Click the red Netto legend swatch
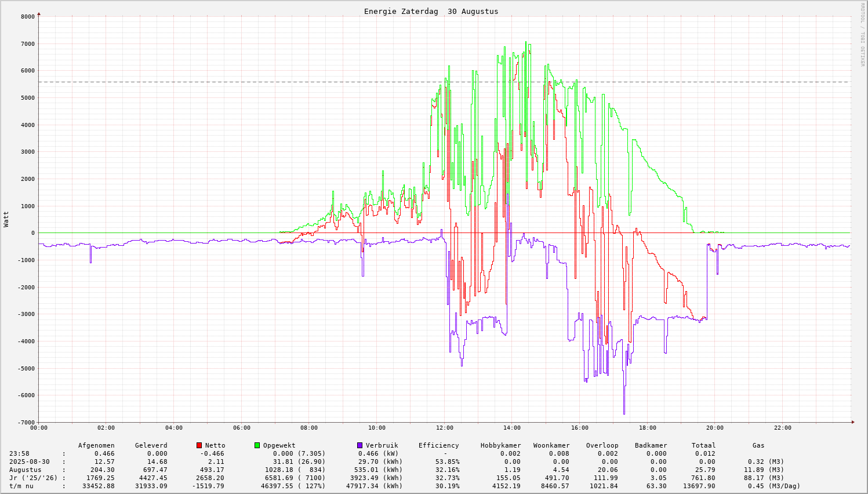 pos(199,445)
